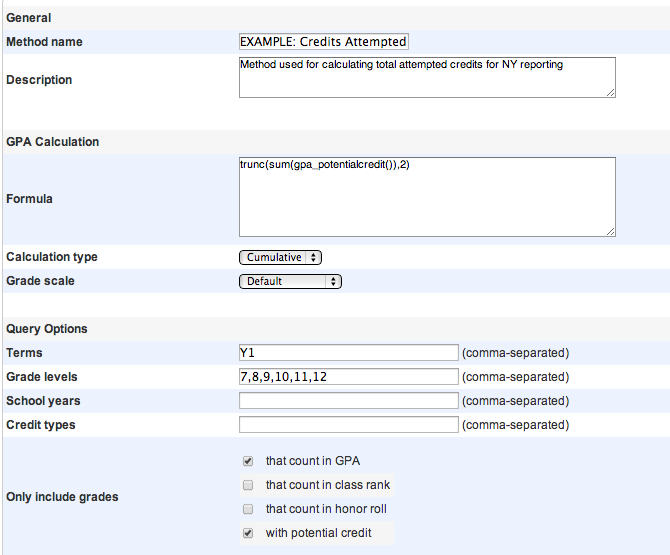670x555 pixels.
Task: Grab the Formula box resize handle
Action: tap(609, 230)
